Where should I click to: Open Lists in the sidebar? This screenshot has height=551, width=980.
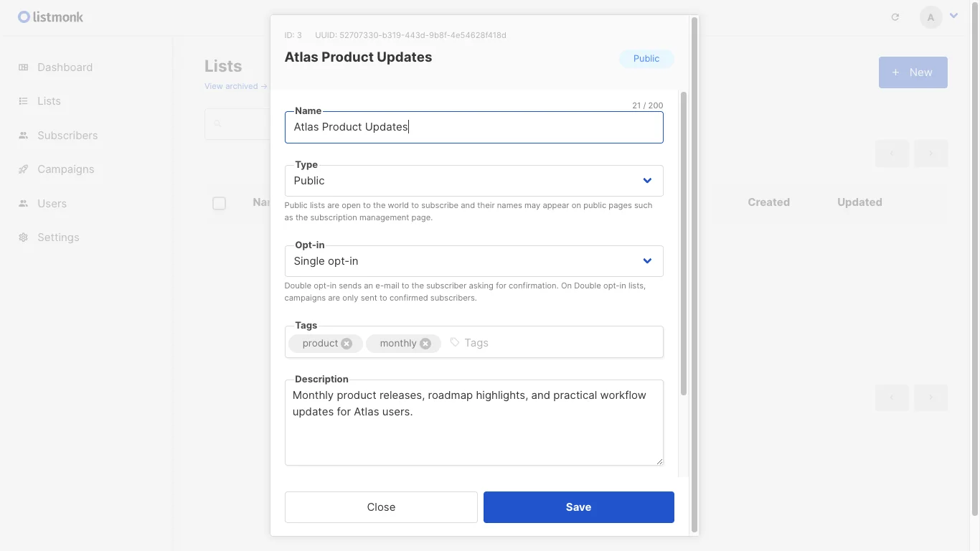coord(40,101)
